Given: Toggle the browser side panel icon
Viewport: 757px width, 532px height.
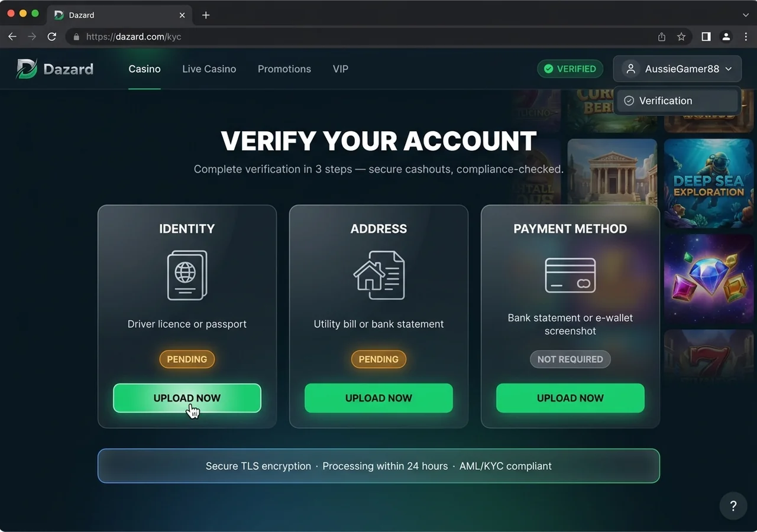Looking at the screenshot, I should tap(706, 37).
